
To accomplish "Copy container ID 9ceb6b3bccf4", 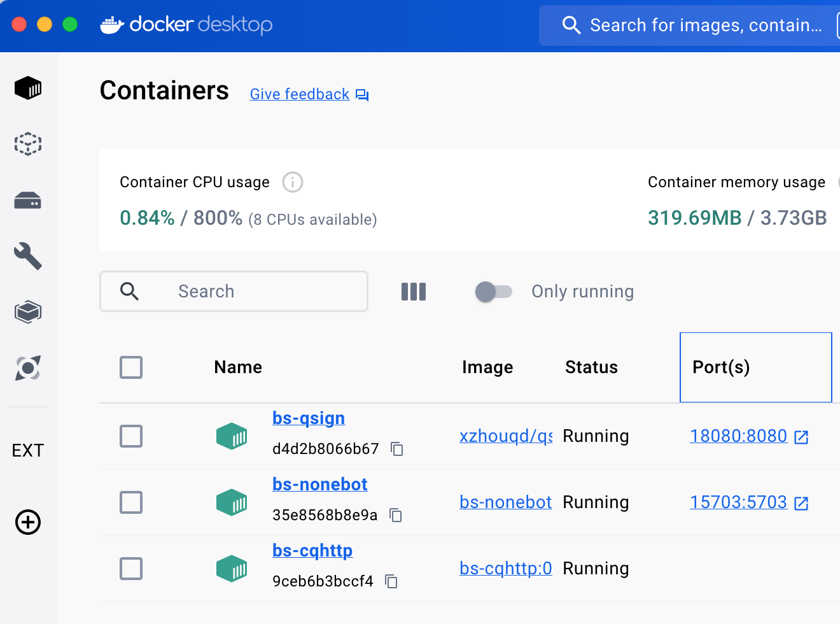I will pos(391,581).
